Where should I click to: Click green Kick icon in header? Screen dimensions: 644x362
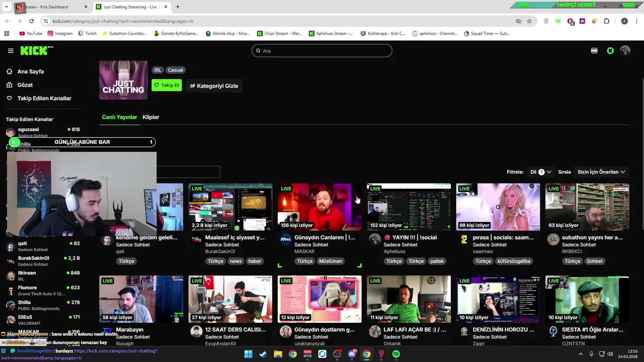click(x=610, y=51)
